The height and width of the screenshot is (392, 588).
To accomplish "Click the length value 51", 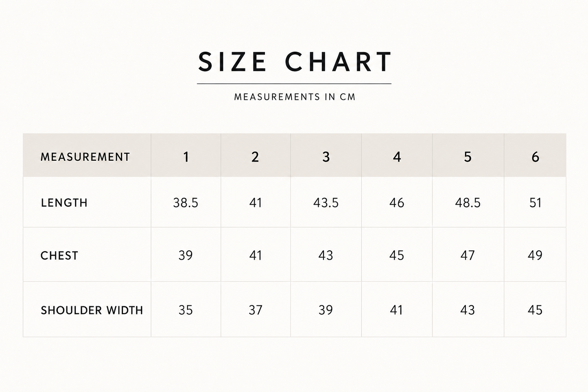I will [x=535, y=203].
